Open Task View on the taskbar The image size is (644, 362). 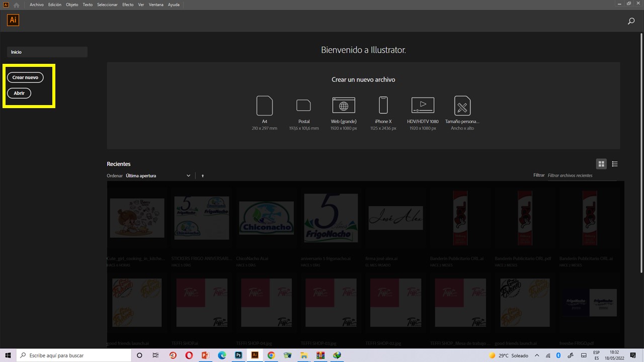coord(155,355)
